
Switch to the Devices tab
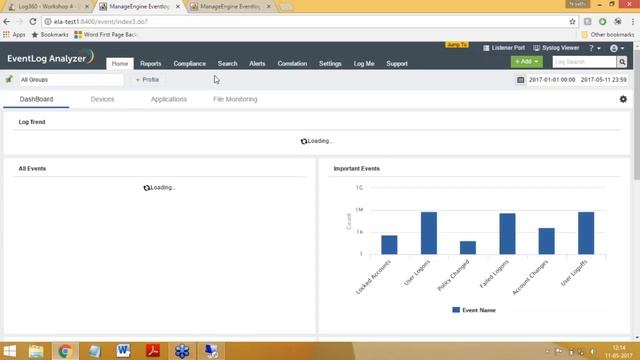coord(102,99)
